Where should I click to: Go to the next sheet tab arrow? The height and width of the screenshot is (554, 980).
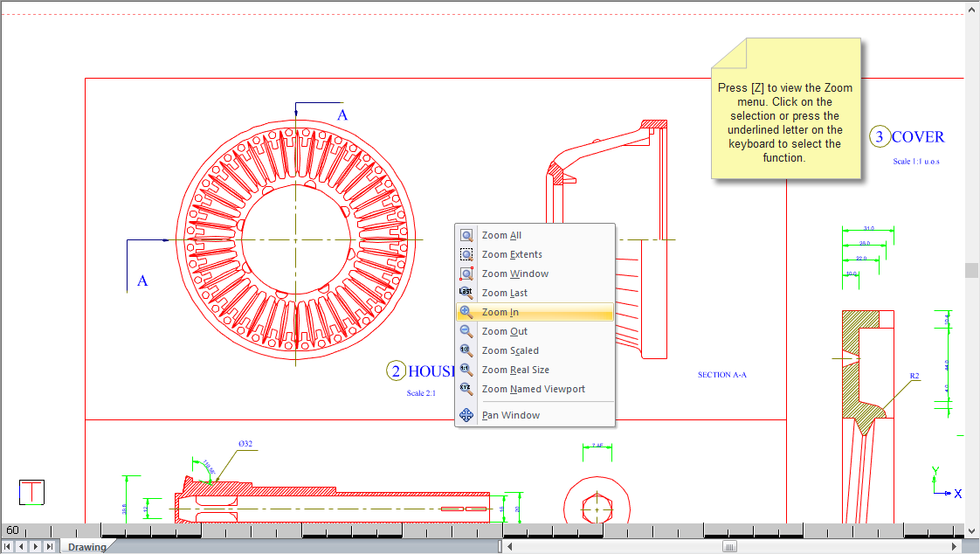[35, 547]
